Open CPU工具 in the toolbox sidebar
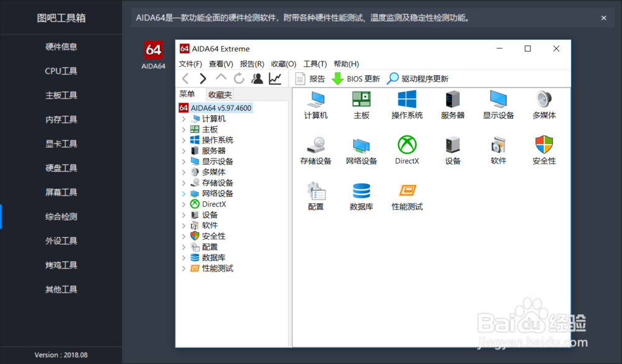This screenshot has height=364, width=622. [x=61, y=71]
